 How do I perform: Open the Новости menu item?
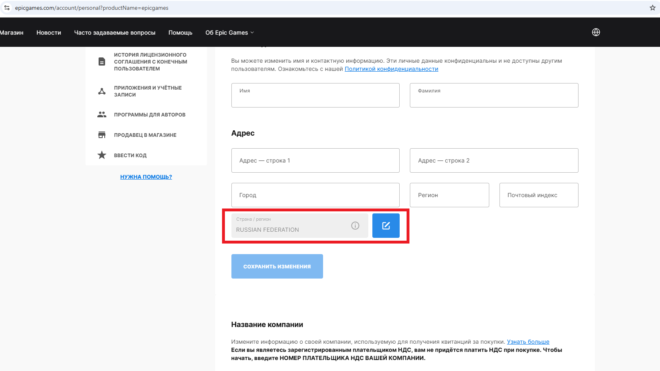(49, 32)
